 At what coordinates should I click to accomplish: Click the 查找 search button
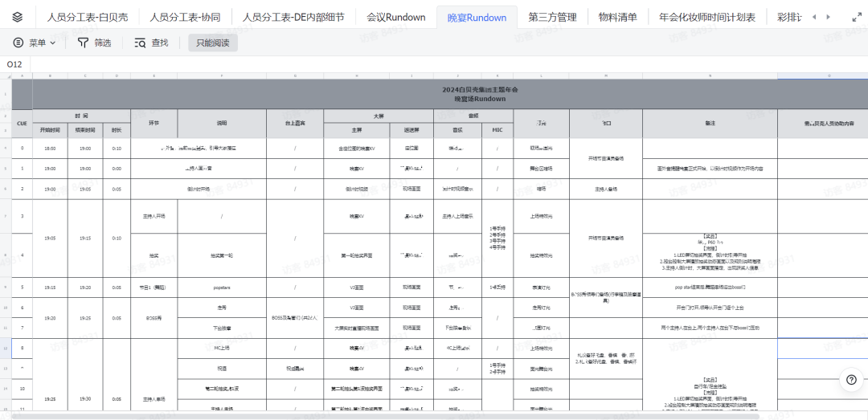point(151,43)
